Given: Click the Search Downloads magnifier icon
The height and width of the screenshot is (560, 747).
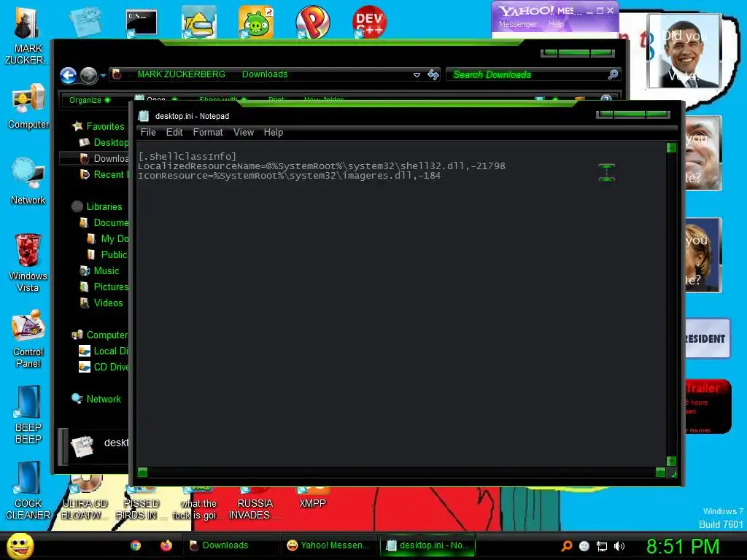Looking at the screenshot, I should tap(613, 74).
